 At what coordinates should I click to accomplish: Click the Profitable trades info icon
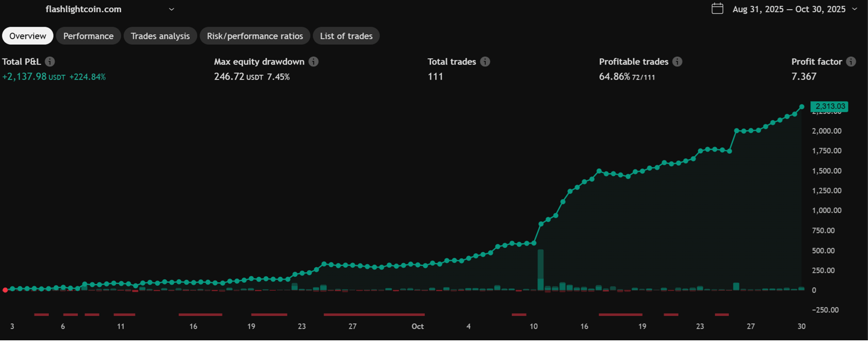(x=678, y=62)
